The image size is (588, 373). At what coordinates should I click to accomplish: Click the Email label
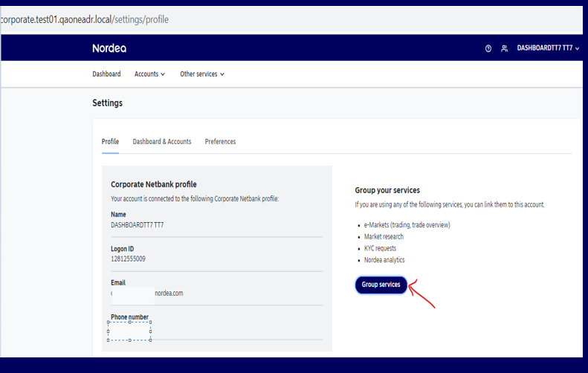pyautogui.click(x=118, y=282)
